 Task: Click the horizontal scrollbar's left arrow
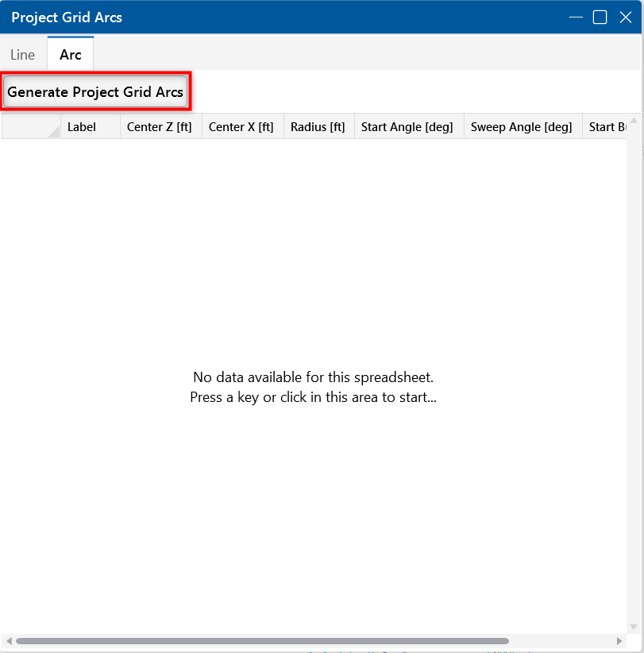point(8,641)
